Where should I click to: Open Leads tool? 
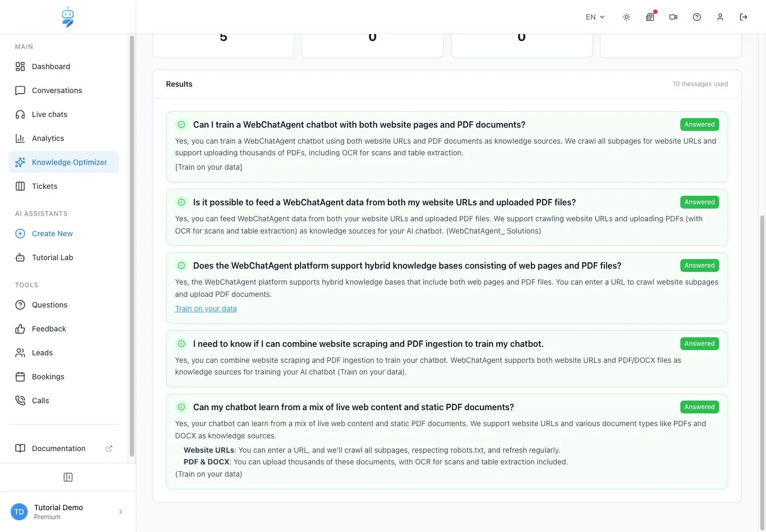point(64,353)
